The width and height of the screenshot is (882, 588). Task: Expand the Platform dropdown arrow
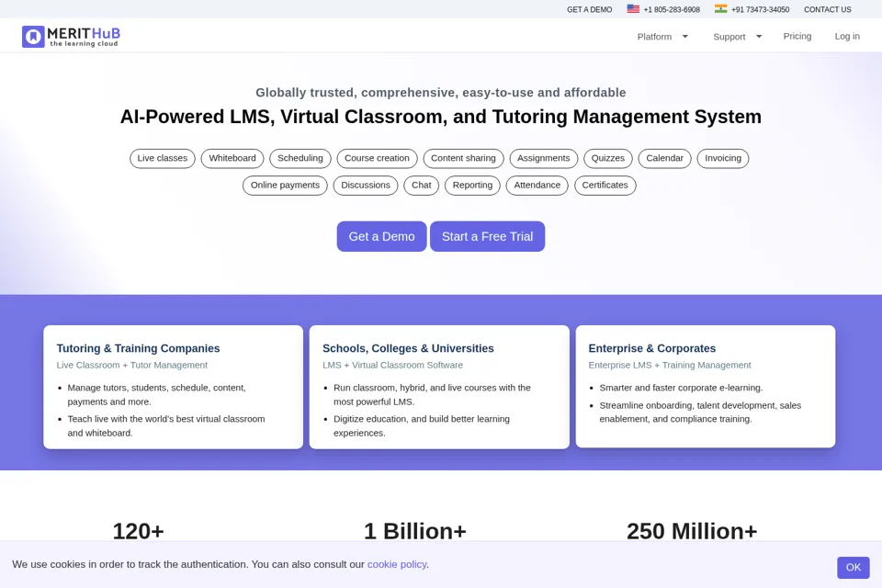(x=685, y=37)
